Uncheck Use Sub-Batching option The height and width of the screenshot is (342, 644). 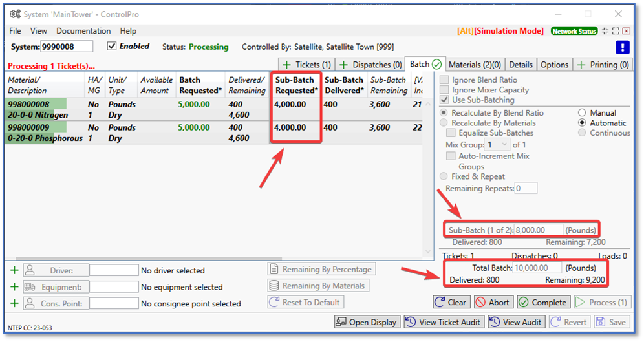click(444, 100)
